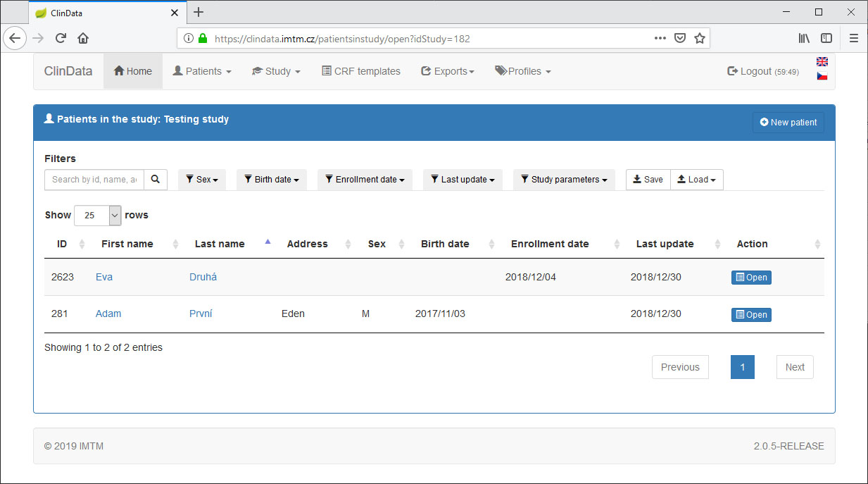Click the version text 2.0.5-RELEASE
This screenshot has height=484, width=868.
coord(789,446)
